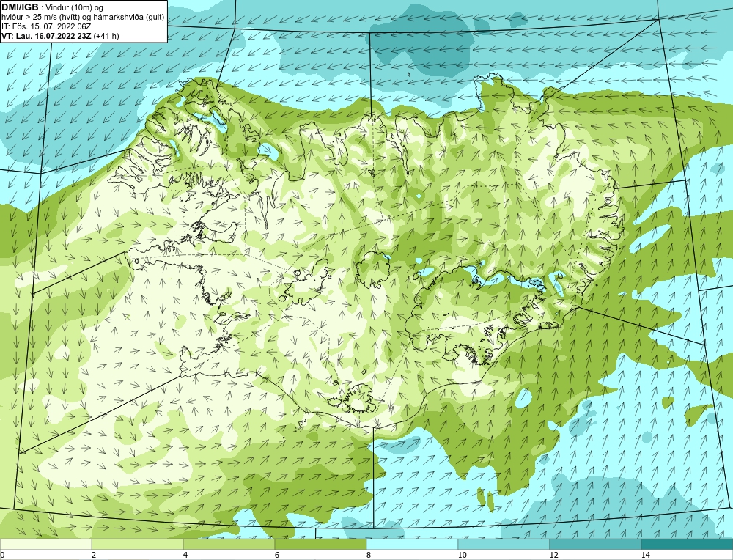The height and width of the screenshot is (560, 733).
Task: Select the 10–12 m/s turquoise swatch
Action: click(x=504, y=544)
